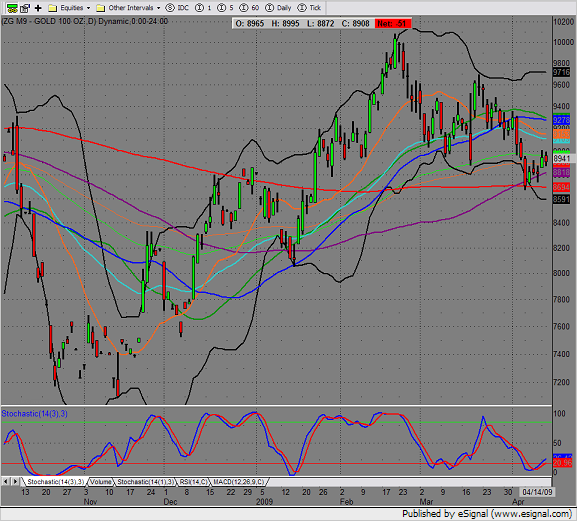Image resolution: width=577 pixels, height=521 pixels.
Task: Switch to the Volume study tab
Action: 101,482
